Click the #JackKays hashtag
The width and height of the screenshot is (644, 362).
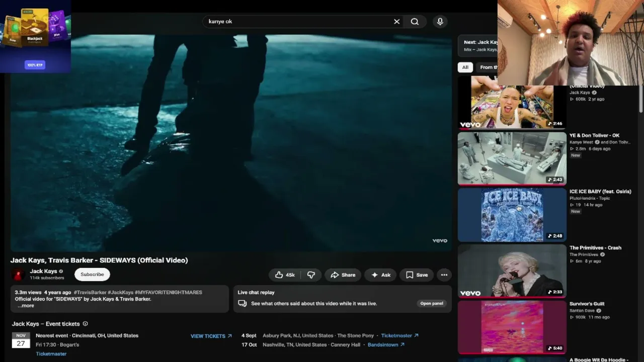[x=120, y=292]
